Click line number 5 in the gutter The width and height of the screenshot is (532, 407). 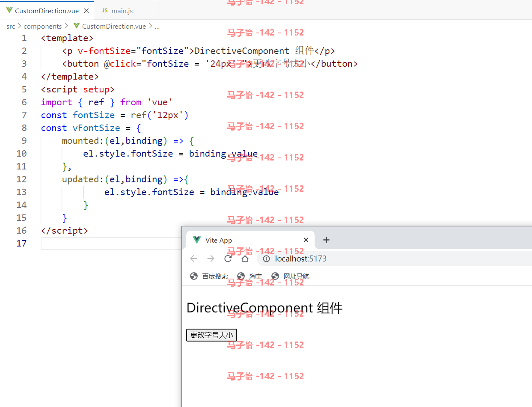coord(24,89)
